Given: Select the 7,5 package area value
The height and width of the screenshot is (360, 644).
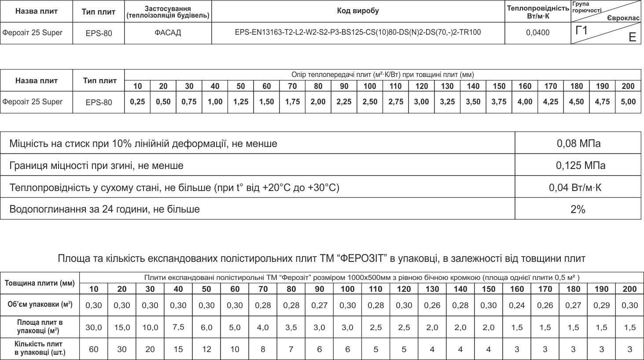Looking at the screenshot, I should tap(178, 327).
